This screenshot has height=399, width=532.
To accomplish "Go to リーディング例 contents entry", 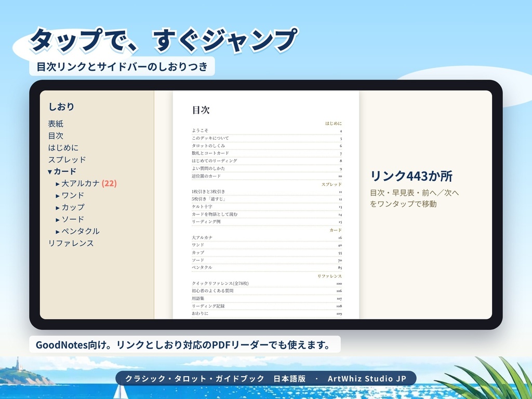I will point(267,222).
